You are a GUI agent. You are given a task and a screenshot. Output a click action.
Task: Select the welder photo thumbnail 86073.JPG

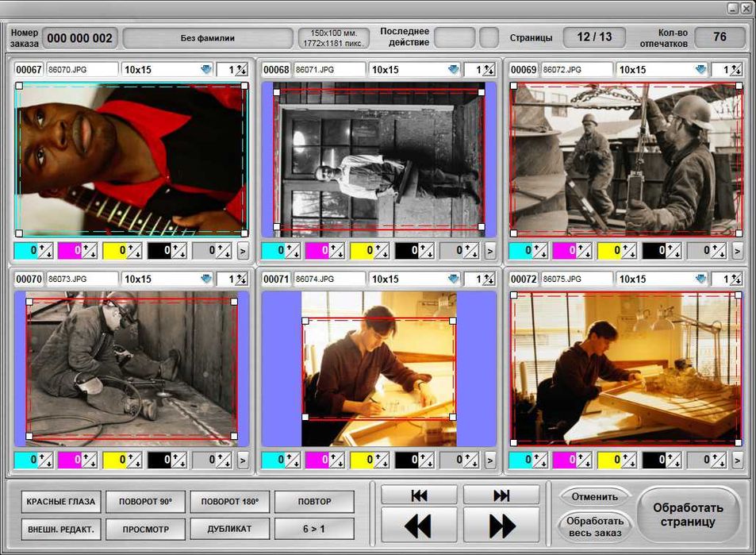132,369
